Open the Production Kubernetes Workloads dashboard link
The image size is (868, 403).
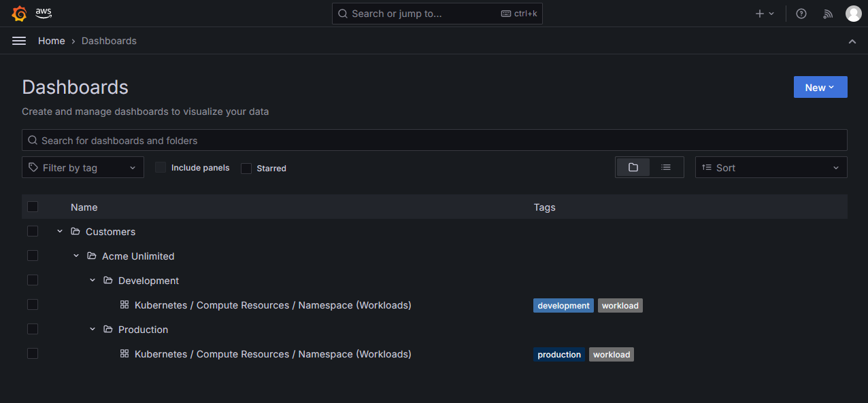tap(273, 353)
